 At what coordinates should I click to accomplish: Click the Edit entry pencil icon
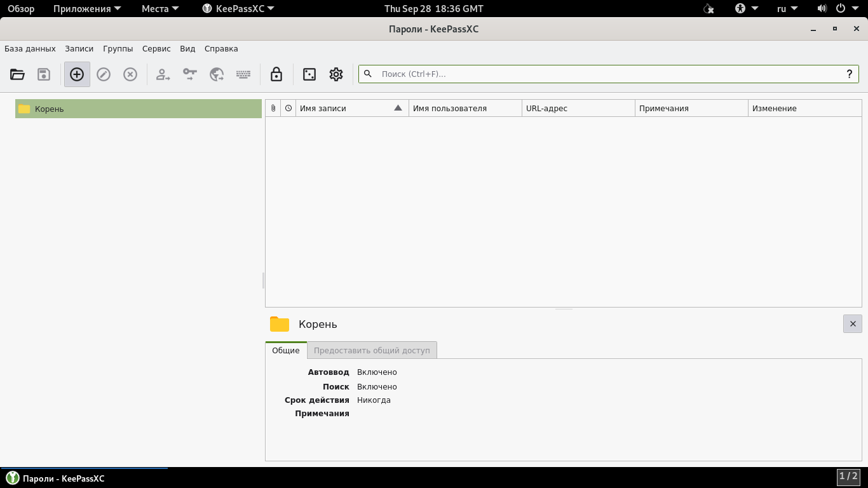[104, 74]
